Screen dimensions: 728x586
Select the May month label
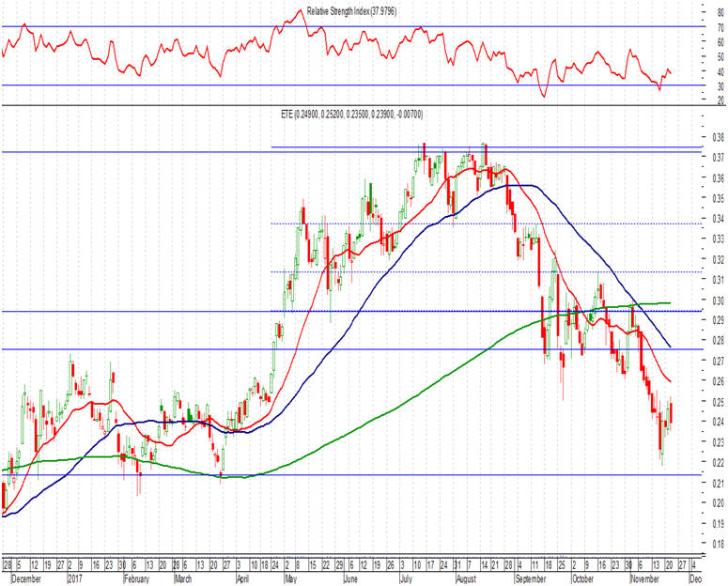[x=290, y=579]
